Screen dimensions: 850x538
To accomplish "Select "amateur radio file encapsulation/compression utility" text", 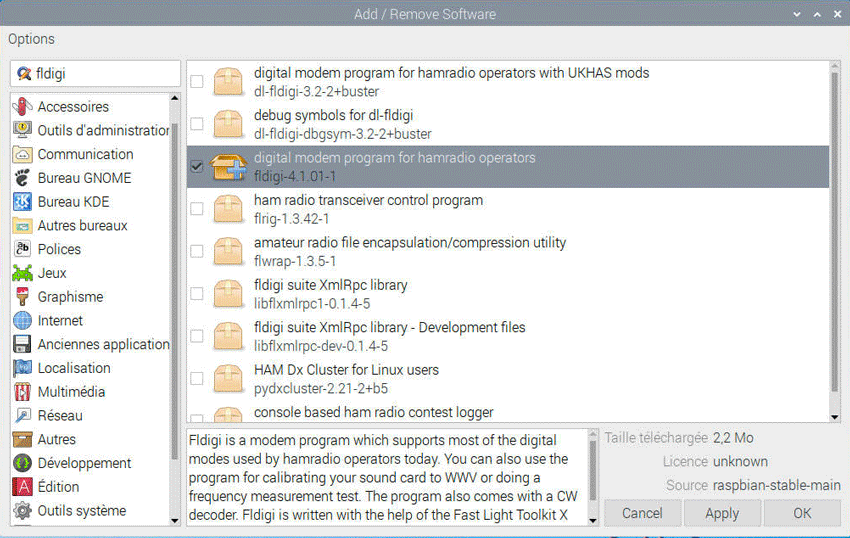I will 410,242.
